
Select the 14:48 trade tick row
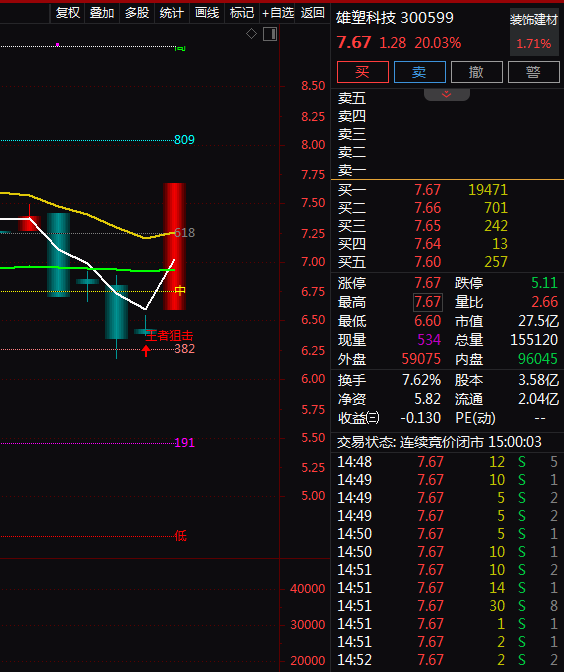tap(447, 462)
